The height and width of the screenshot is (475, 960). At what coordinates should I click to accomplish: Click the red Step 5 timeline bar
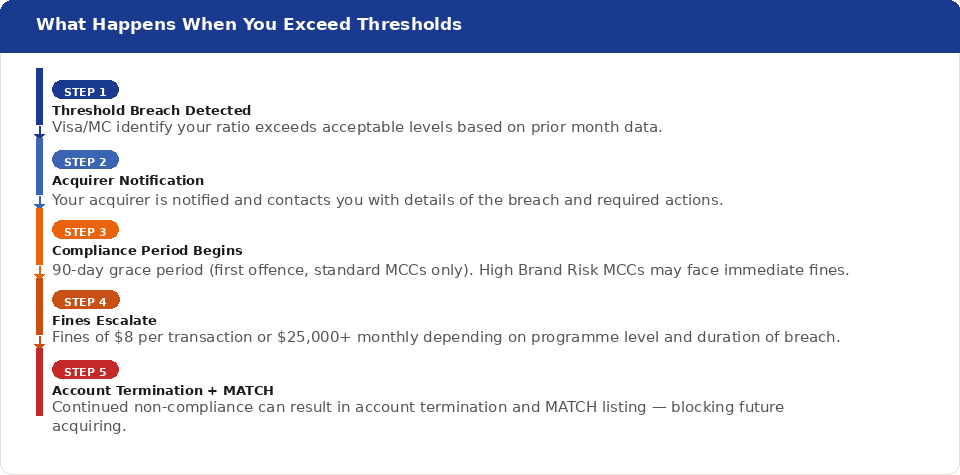pyautogui.click(x=39, y=382)
